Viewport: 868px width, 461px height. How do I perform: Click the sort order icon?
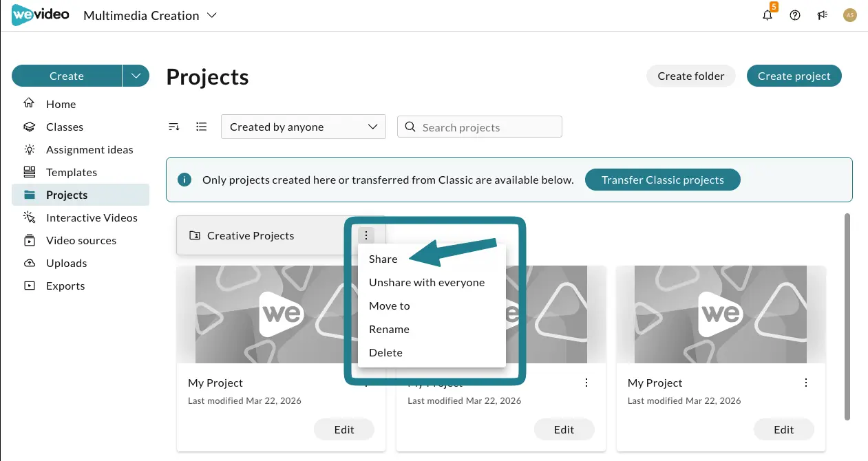point(174,127)
